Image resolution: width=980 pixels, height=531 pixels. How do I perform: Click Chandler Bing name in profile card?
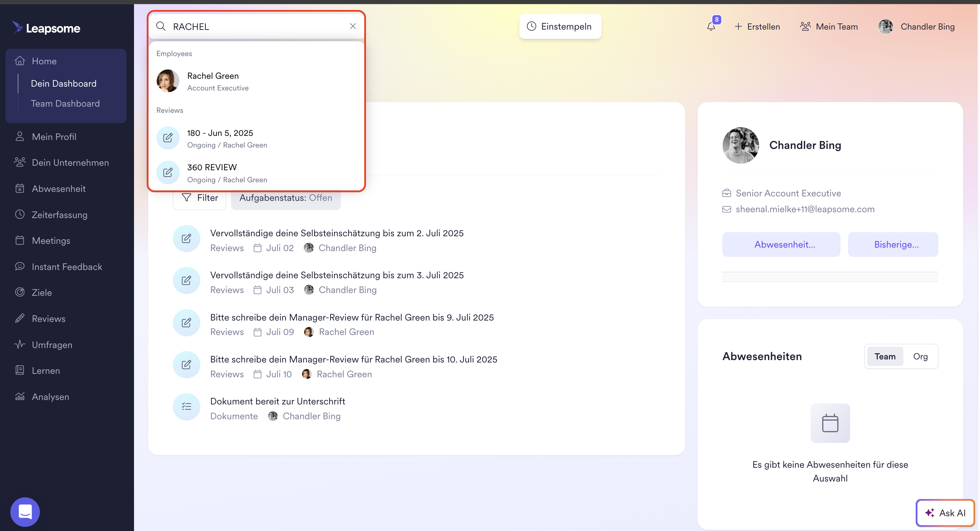(x=805, y=145)
